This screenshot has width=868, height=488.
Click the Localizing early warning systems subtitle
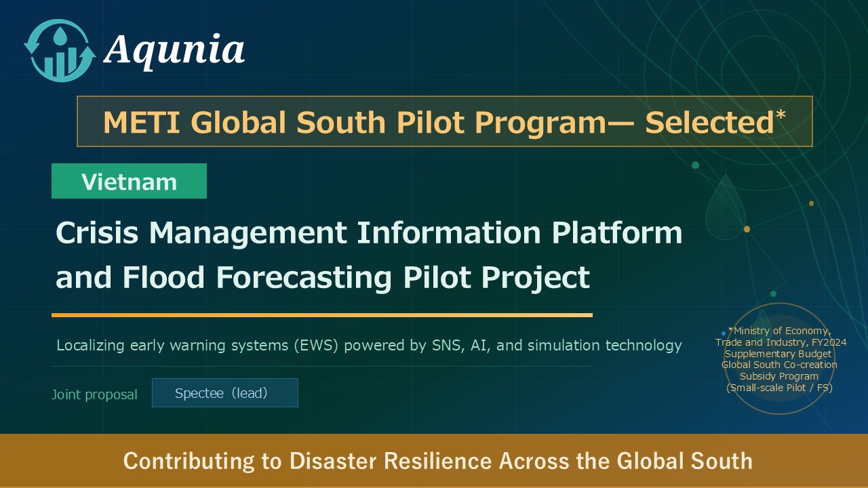tap(369, 346)
